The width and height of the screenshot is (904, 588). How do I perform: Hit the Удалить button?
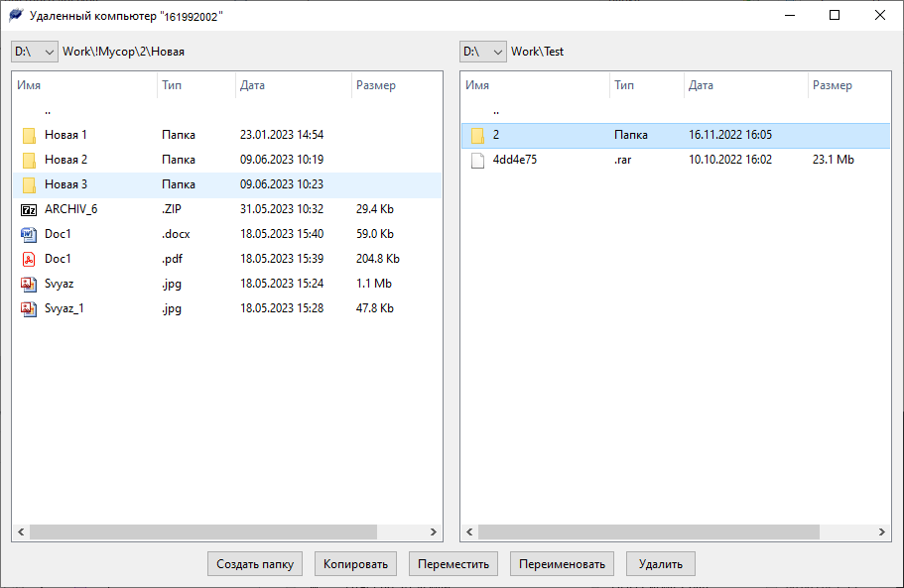(661, 564)
